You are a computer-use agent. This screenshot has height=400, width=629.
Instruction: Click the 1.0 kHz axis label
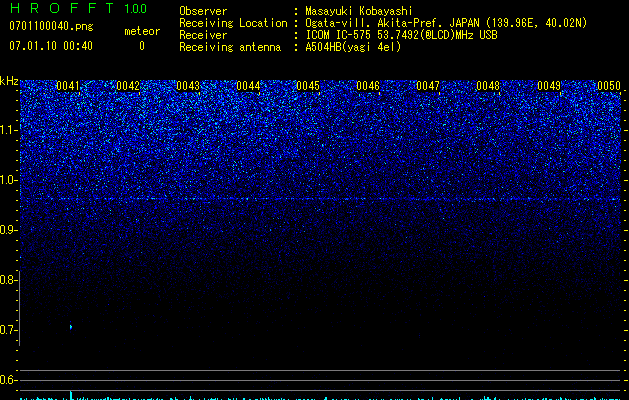[8, 180]
